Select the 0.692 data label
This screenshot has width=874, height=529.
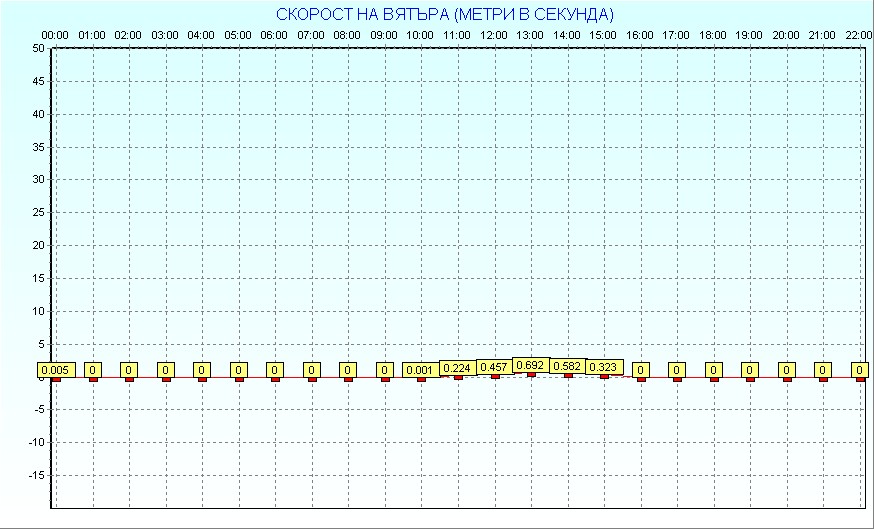530,365
